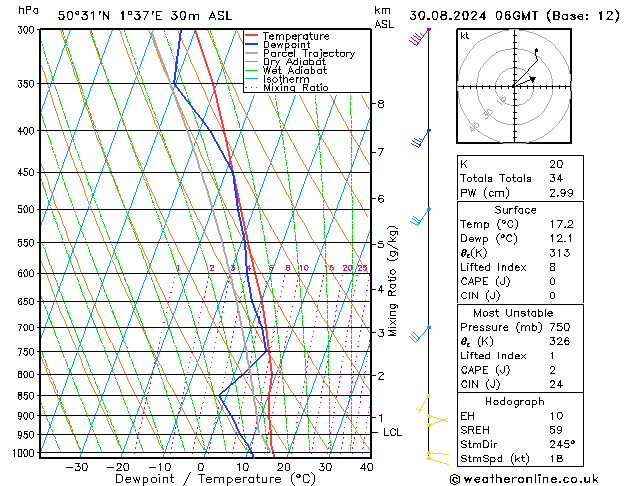Select the wind barb at 500 hPa level
The height and width of the screenshot is (486, 629).
tap(421, 216)
